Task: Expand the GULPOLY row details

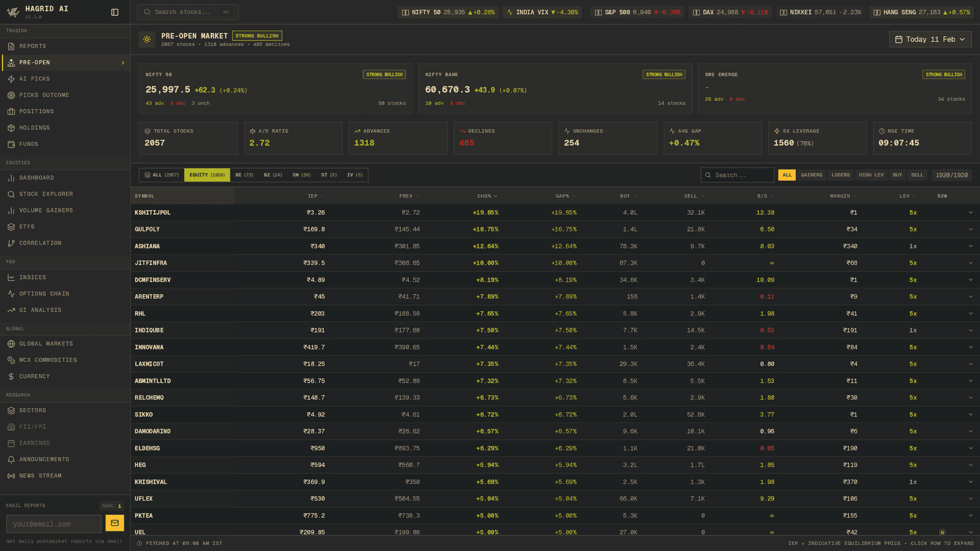Action: 970,229
